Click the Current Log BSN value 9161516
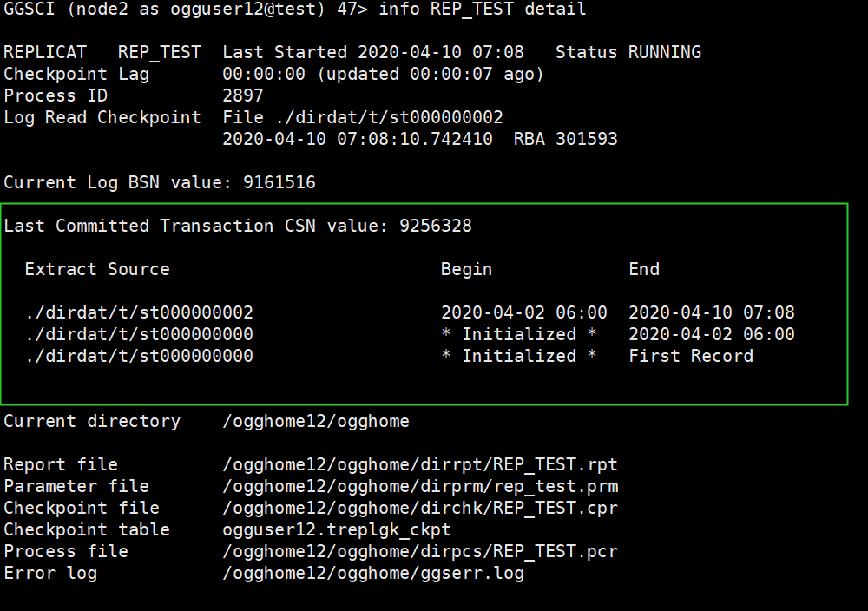Viewport: 868px width, 611px height. tap(279, 182)
